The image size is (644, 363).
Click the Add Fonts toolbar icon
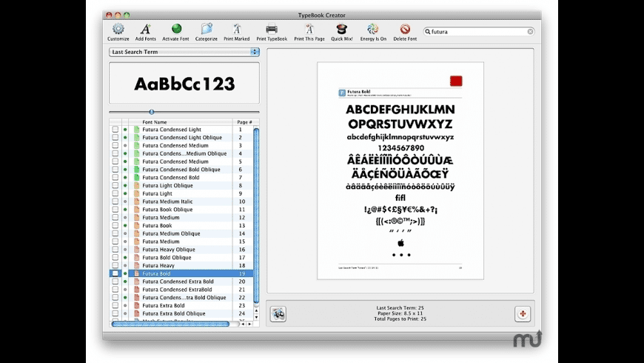click(146, 30)
